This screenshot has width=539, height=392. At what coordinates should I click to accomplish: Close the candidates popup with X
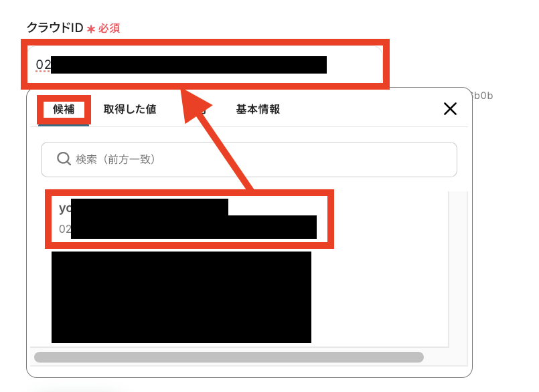(450, 109)
